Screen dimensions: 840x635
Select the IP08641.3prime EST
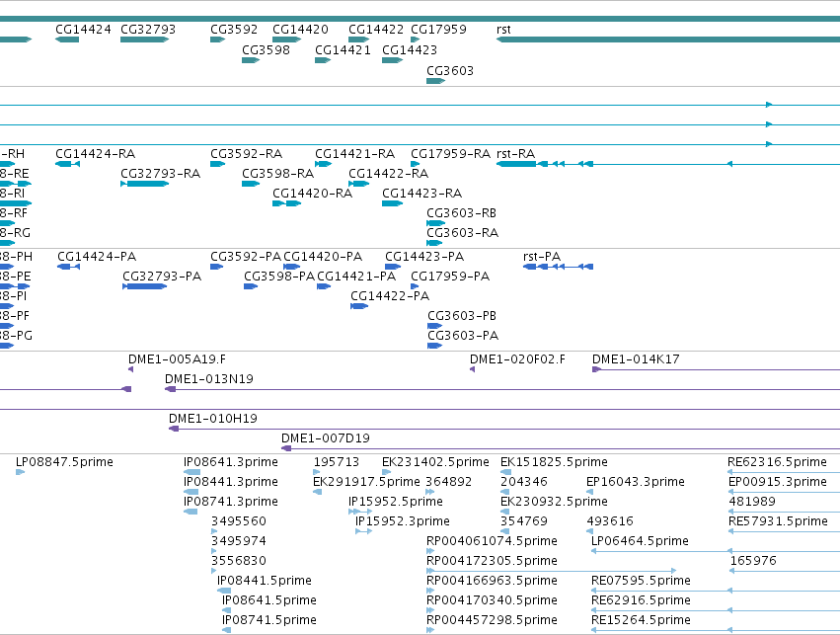191,472
